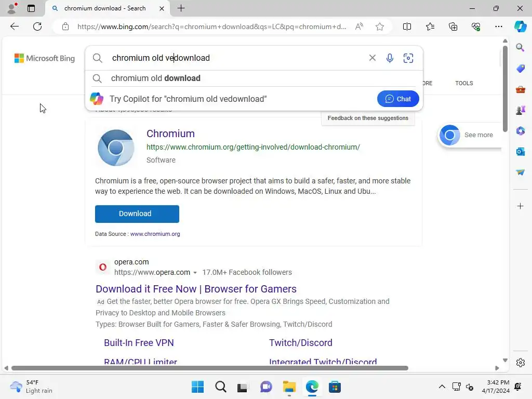View site information lock icon

pyautogui.click(x=65, y=26)
